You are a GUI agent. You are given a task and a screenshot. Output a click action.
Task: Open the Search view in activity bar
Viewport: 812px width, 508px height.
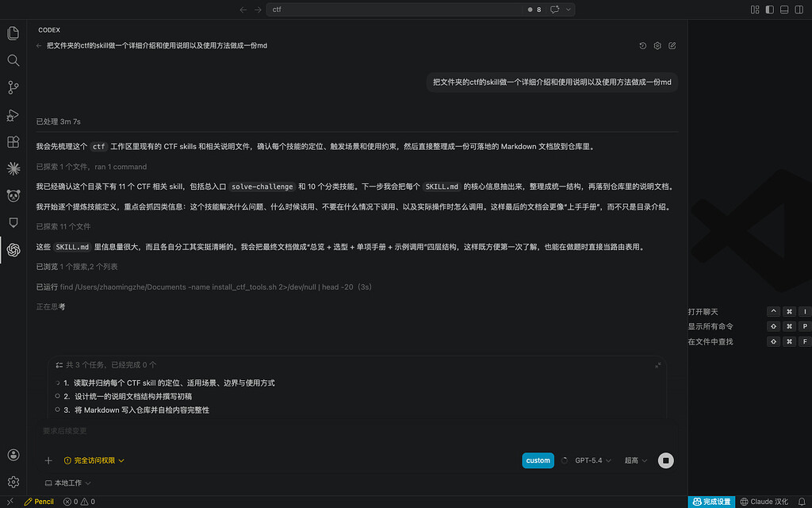click(13, 60)
